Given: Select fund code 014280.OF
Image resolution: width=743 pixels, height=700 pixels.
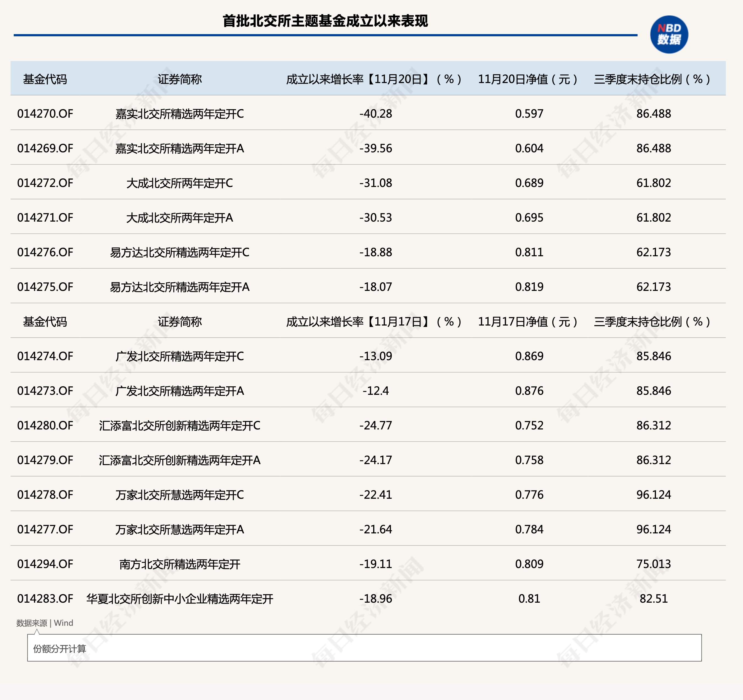Looking at the screenshot, I should (45, 426).
